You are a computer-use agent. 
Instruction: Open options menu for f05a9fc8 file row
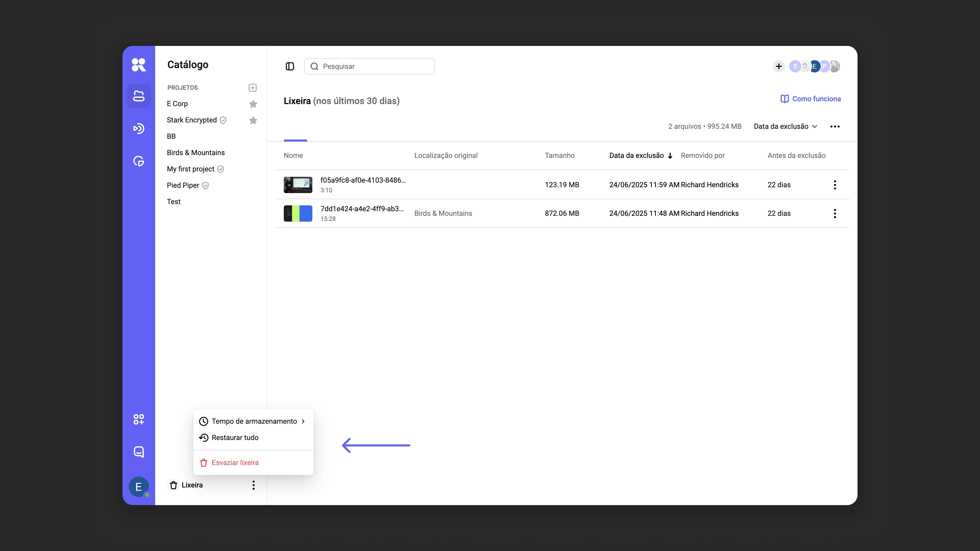click(x=835, y=185)
